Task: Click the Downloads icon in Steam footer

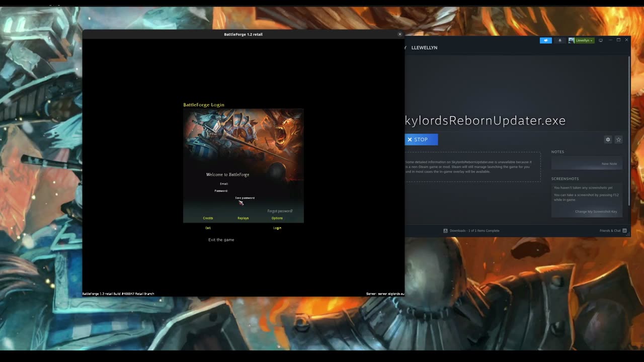Action: coord(445,231)
